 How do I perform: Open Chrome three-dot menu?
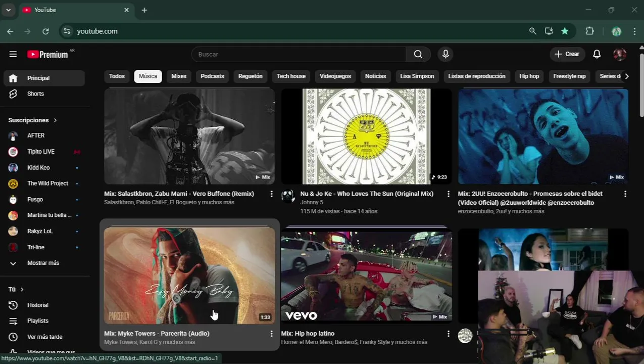coord(634,31)
